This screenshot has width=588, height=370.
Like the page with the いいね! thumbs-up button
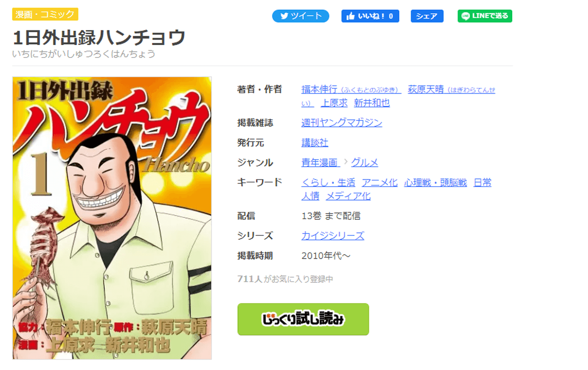pos(370,16)
